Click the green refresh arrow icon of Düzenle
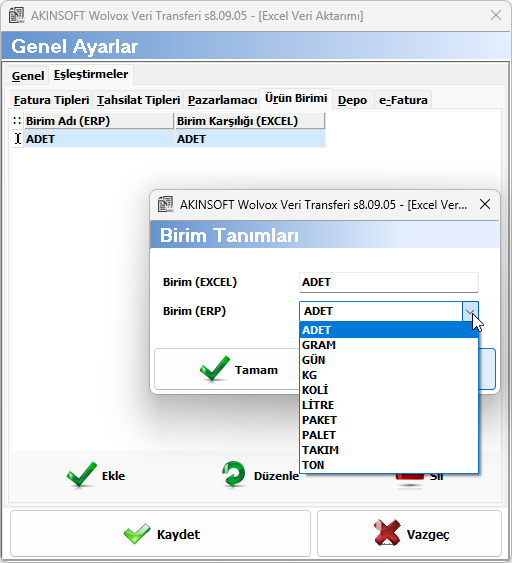The image size is (512, 563). coord(234,474)
